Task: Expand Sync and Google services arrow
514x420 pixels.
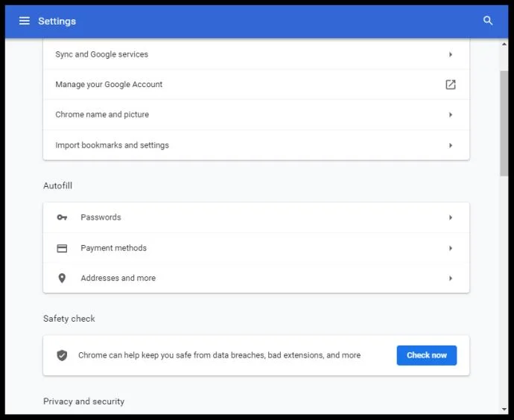Action: click(x=451, y=54)
